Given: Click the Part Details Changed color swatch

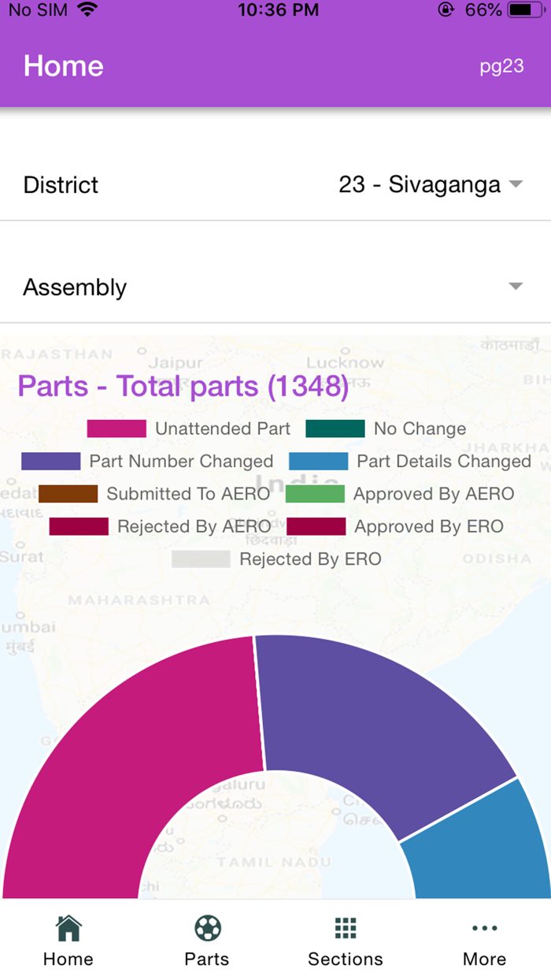Looking at the screenshot, I should click(x=318, y=462).
